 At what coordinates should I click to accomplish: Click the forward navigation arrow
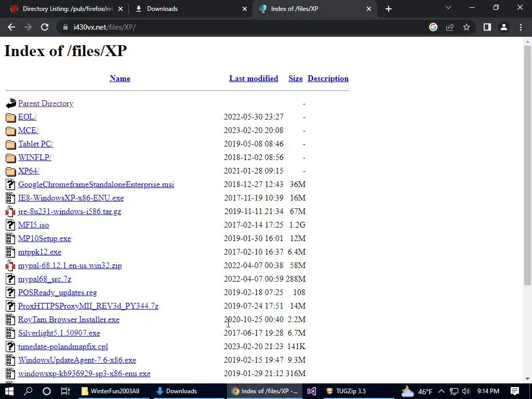pos(28,27)
